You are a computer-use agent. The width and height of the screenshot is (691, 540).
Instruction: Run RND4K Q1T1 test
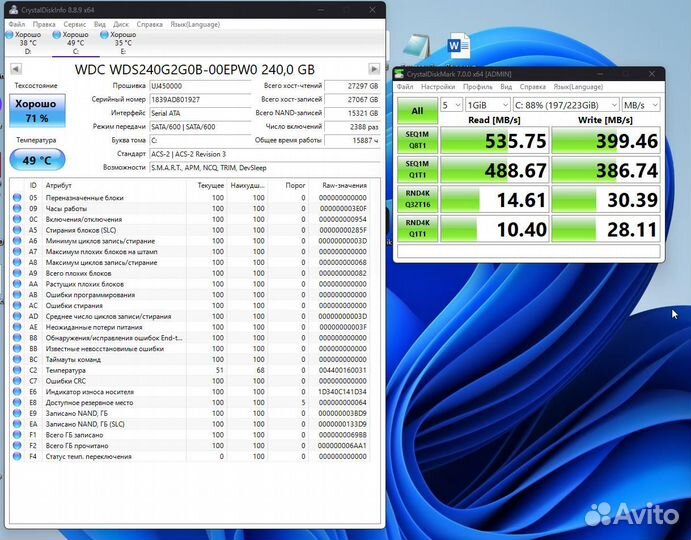[x=417, y=228]
